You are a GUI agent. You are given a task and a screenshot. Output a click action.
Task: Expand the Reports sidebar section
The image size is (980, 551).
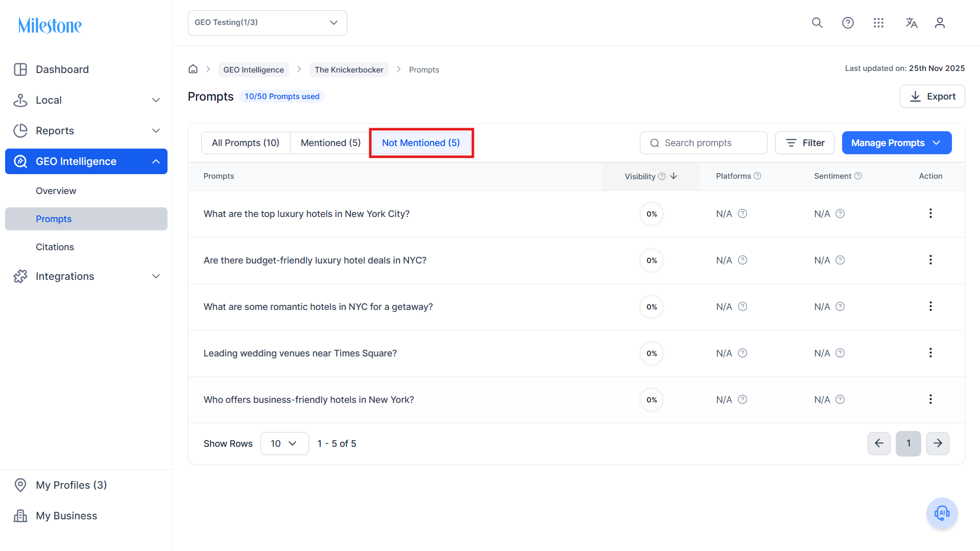point(86,131)
